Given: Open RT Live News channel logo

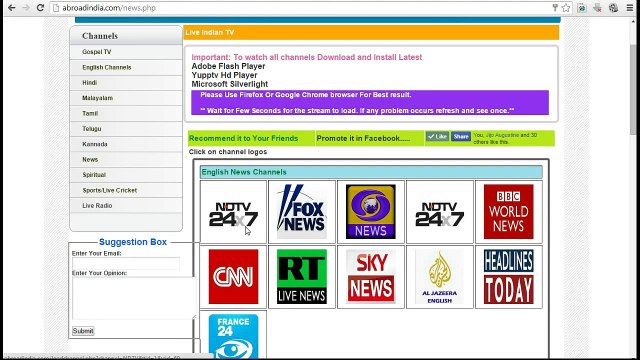Looking at the screenshot, I should [x=302, y=277].
